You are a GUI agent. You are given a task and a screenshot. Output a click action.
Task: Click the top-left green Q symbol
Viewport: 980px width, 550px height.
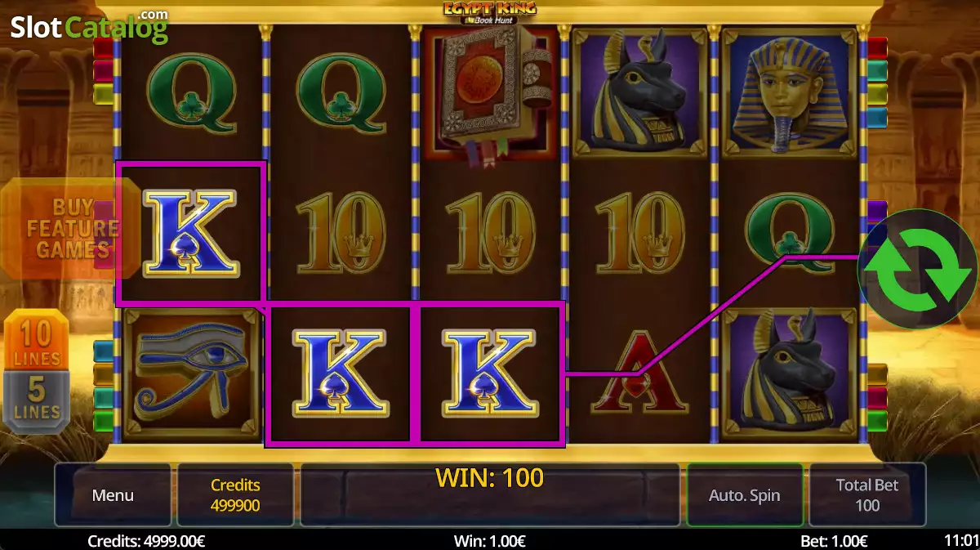click(190, 92)
